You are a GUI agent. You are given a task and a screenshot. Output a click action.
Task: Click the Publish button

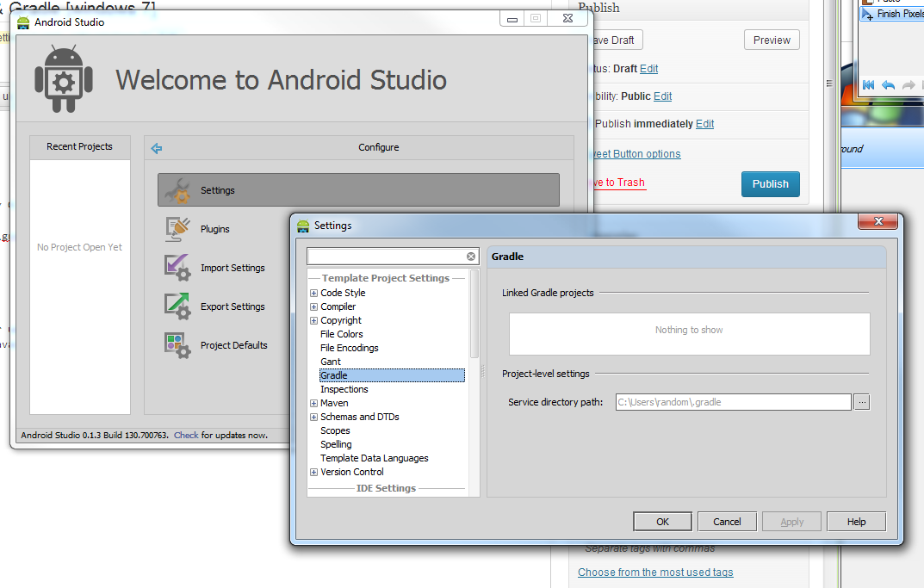[x=770, y=184]
